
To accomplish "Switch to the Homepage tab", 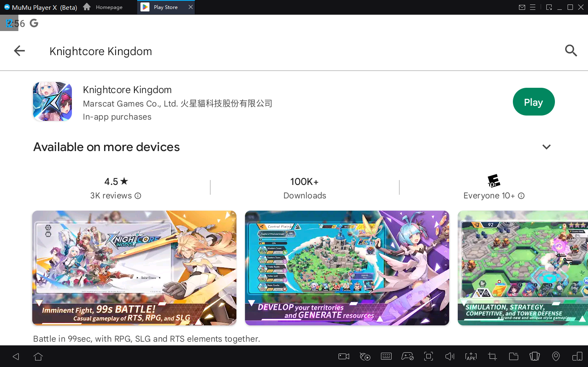I will click(x=103, y=7).
